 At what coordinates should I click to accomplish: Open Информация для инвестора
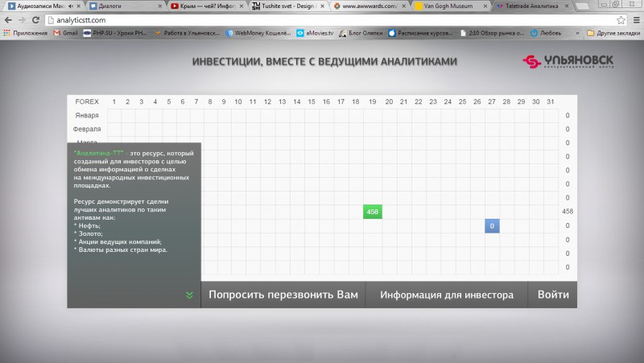point(447,295)
